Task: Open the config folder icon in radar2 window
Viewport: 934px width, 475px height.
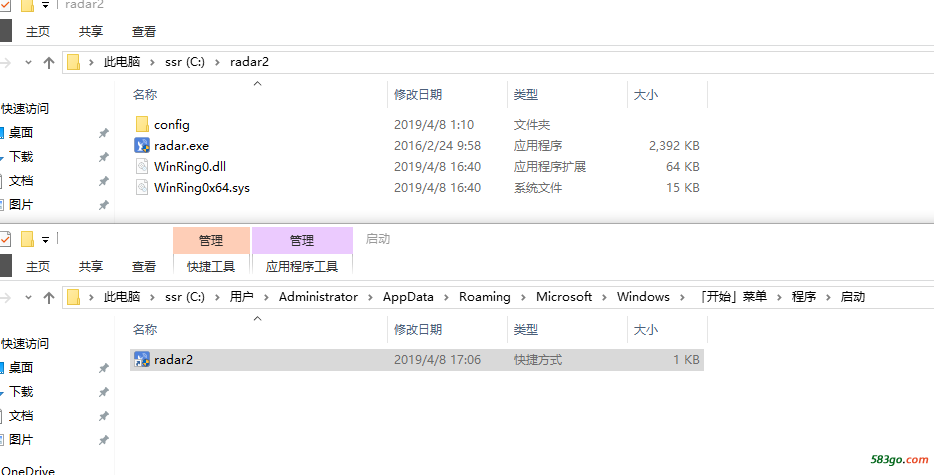Action: click(x=142, y=125)
